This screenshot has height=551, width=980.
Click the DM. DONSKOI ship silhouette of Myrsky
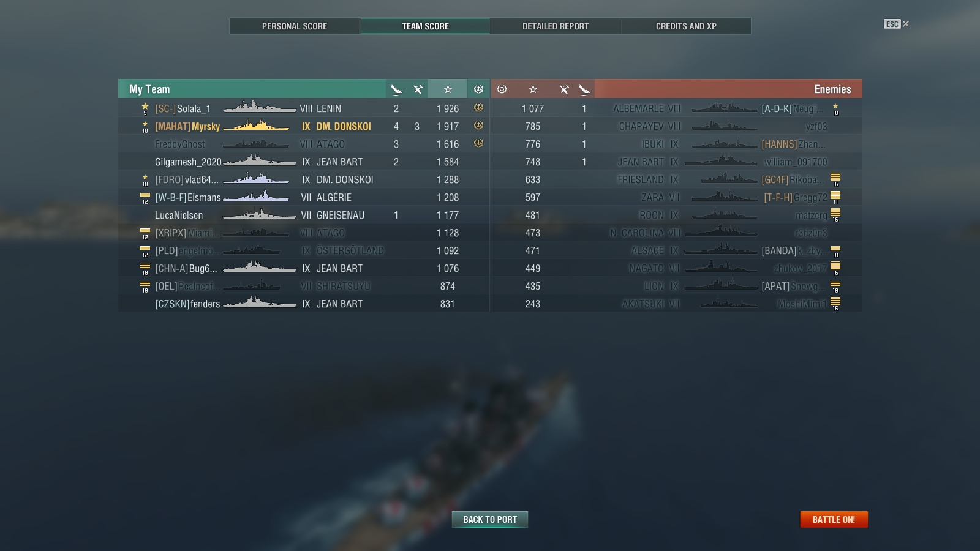(x=256, y=126)
